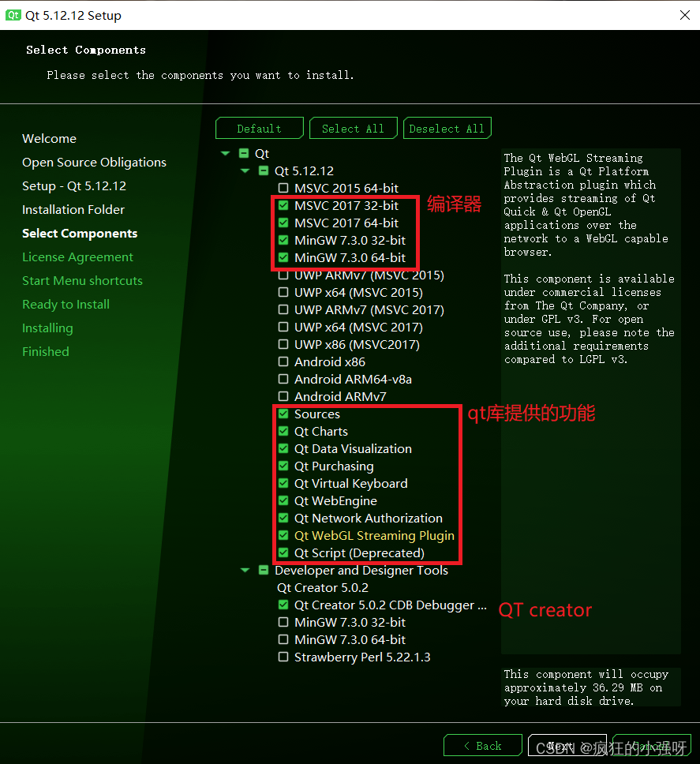Select the Developer and Designer Tools label
Viewport: 700px width, 764px height.
pyautogui.click(x=361, y=570)
